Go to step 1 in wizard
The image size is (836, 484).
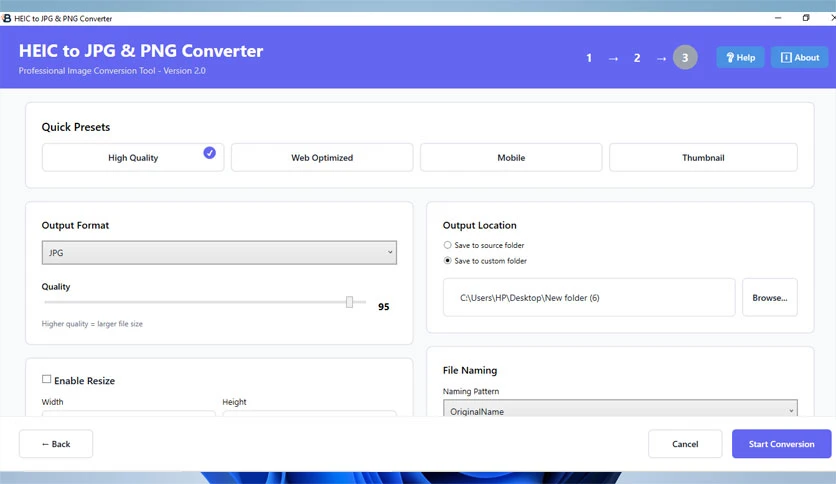[x=589, y=58]
